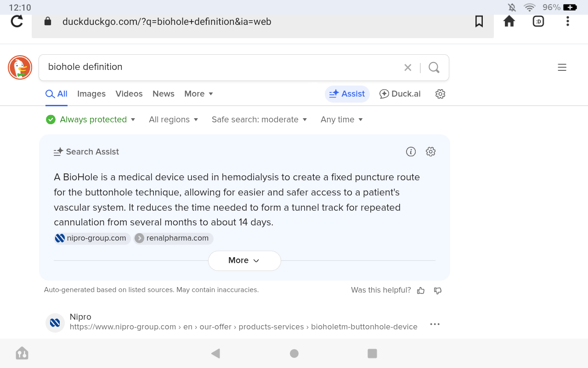Bookmark this page via bookmark icon
The height and width of the screenshot is (368, 588).
click(479, 21)
